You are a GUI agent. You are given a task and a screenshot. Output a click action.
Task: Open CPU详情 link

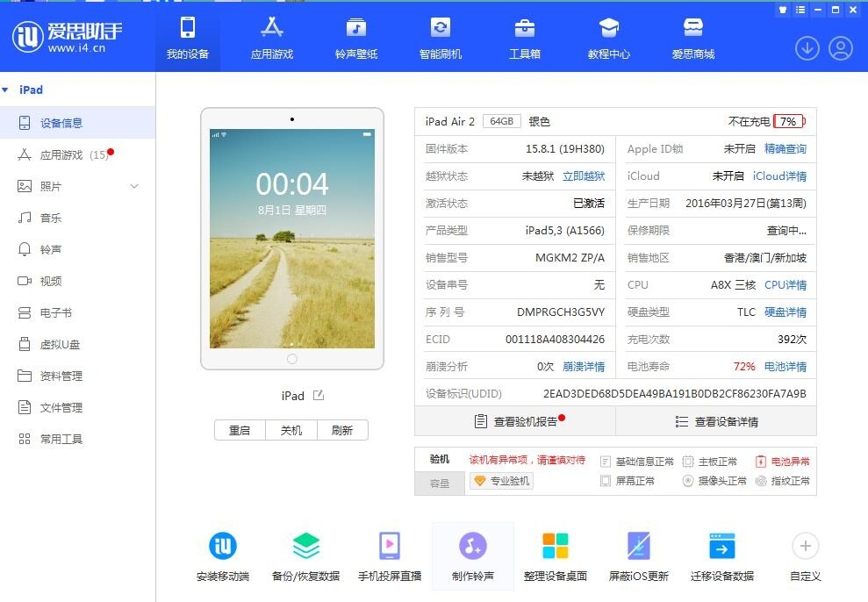pos(785,285)
